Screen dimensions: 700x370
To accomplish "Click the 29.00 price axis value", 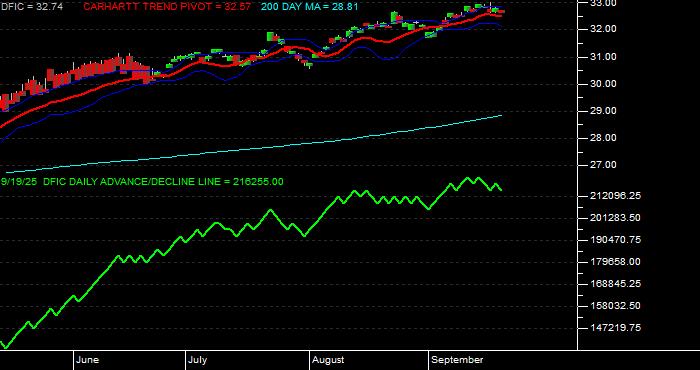I will click(603, 111).
